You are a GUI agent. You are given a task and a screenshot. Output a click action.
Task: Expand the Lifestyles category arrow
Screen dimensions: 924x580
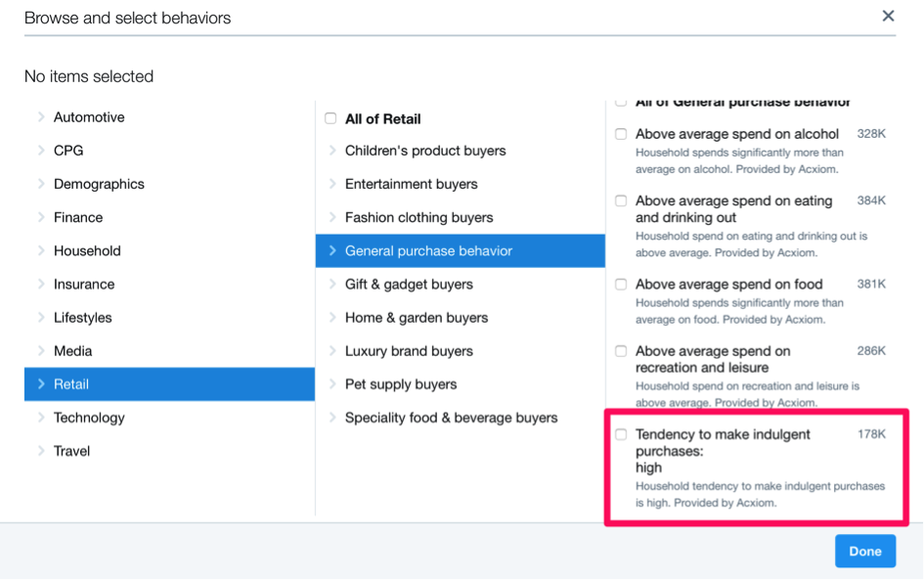click(x=41, y=318)
